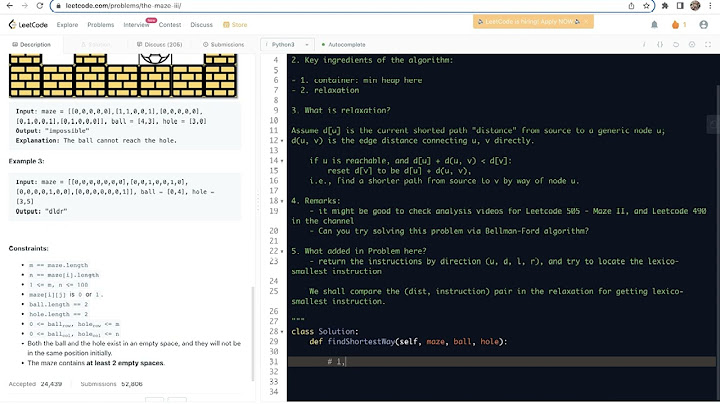Click the 'Submissions 52,806' stat
The width and height of the screenshot is (720, 404).
pyautogui.click(x=112, y=384)
